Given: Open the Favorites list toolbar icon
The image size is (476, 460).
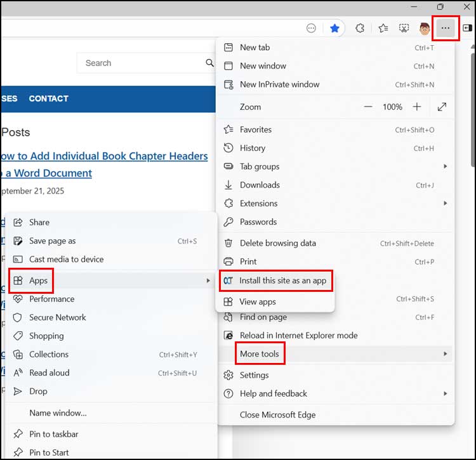Looking at the screenshot, I should 383,28.
